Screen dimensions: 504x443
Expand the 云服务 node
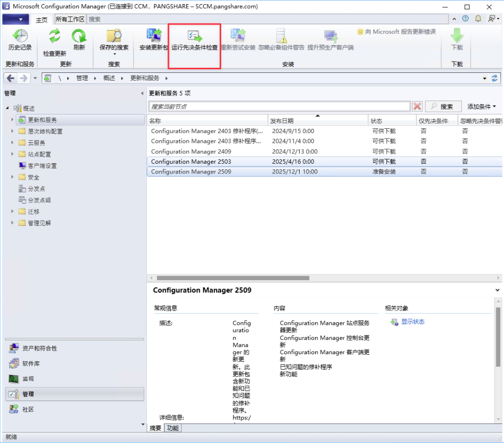tap(12, 143)
